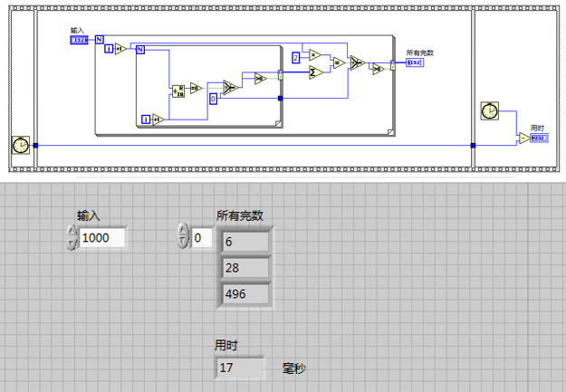
Task: Select the outer loop Greater Than 0 node
Action: [x=379, y=69]
